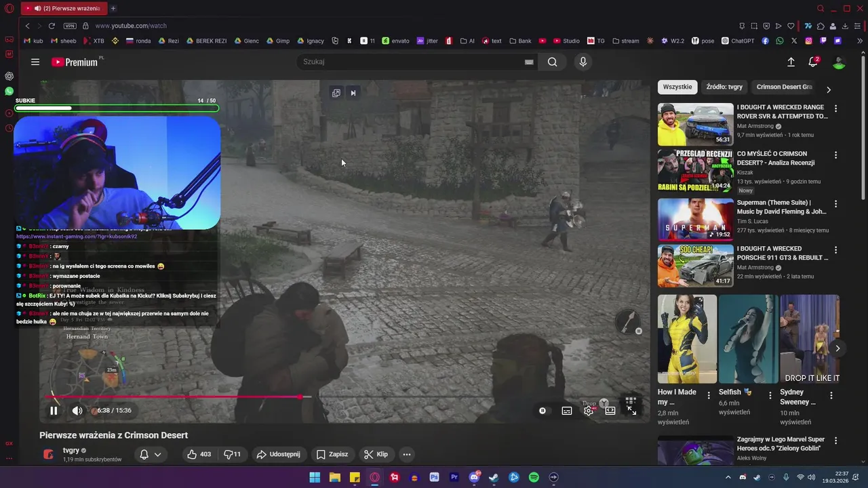This screenshot has width=868, height=488.
Task: Open options for the Selfish Short
Action: coord(770,395)
